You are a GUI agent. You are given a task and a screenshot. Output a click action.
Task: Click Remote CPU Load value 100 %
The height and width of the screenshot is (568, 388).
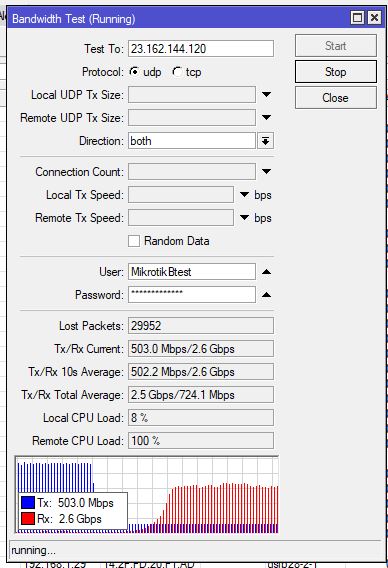[x=201, y=441]
